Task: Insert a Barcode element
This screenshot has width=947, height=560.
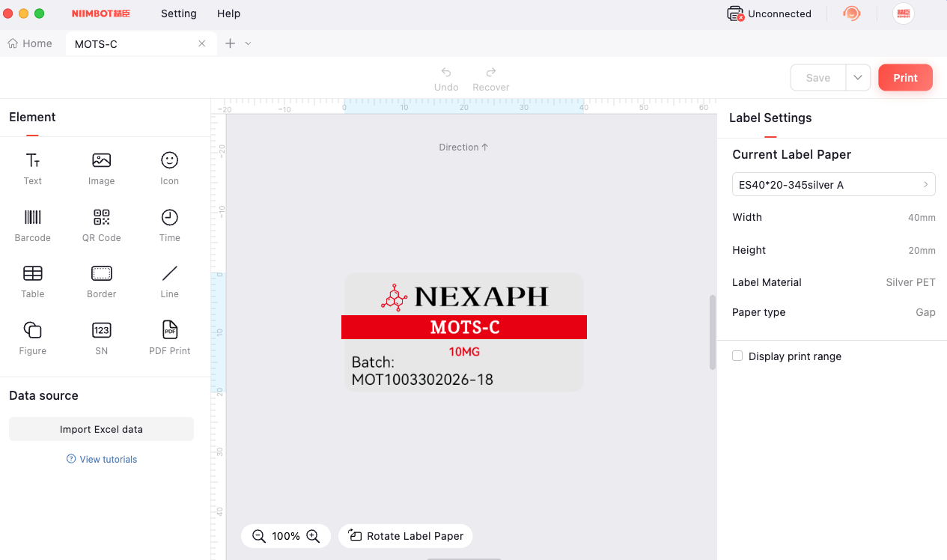Action: coord(33,225)
